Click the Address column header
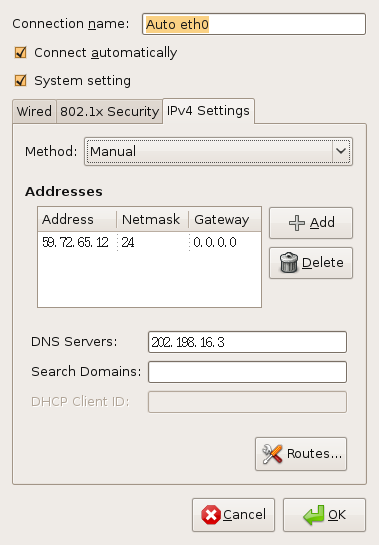This screenshot has width=379, height=545. click(x=77, y=220)
